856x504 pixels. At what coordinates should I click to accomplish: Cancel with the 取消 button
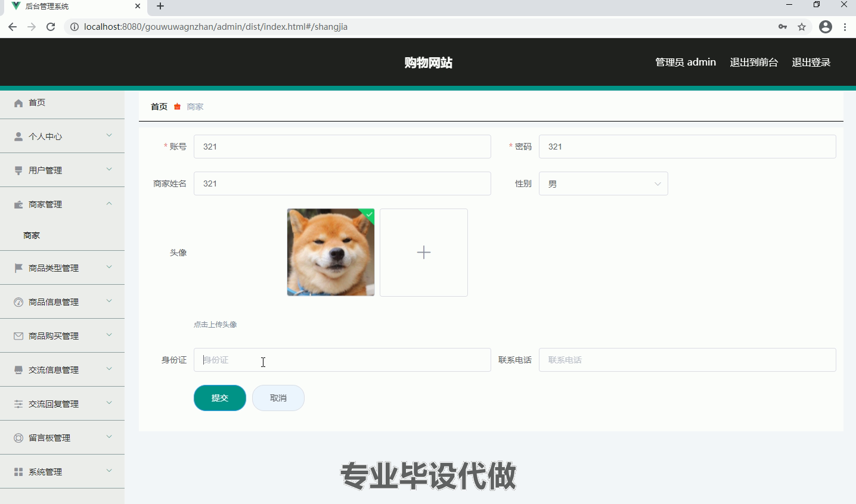tap(278, 398)
